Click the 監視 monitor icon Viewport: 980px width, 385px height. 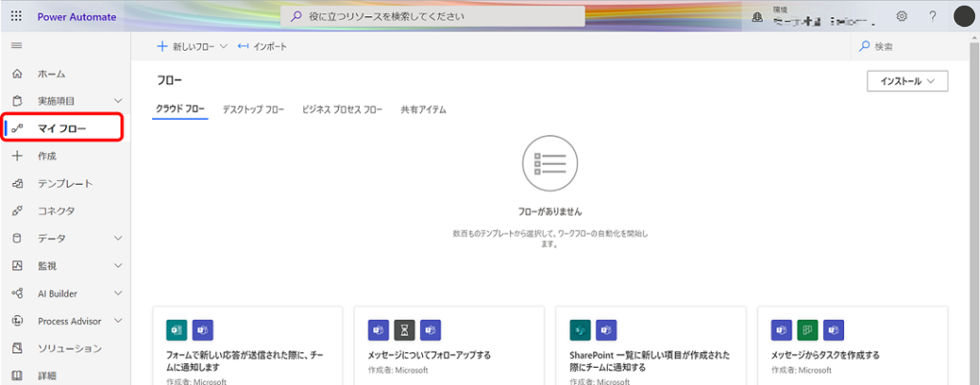pos(17,265)
